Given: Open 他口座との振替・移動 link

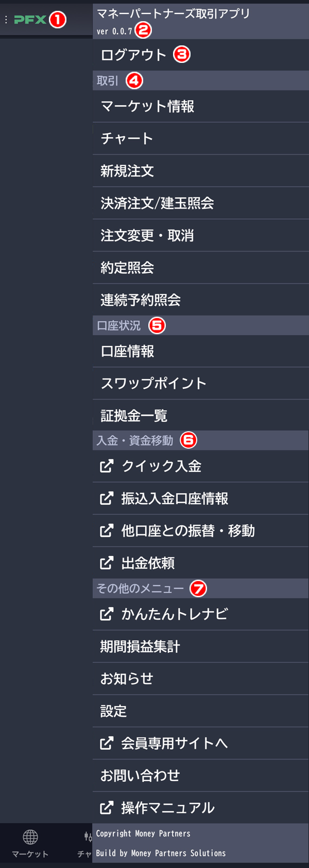Looking at the screenshot, I should coord(201,531).
